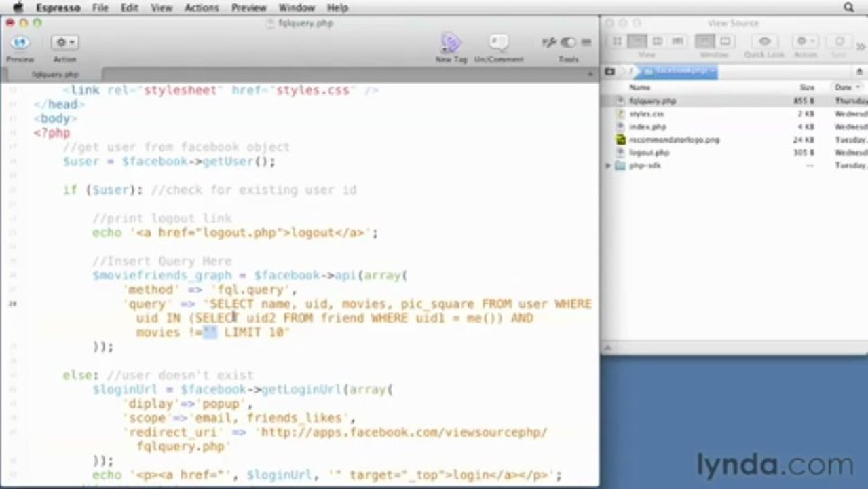The width and height of the screenshot is (868, 489).
Task: Open the View menu in menu bar
Action: coord(161,7)
